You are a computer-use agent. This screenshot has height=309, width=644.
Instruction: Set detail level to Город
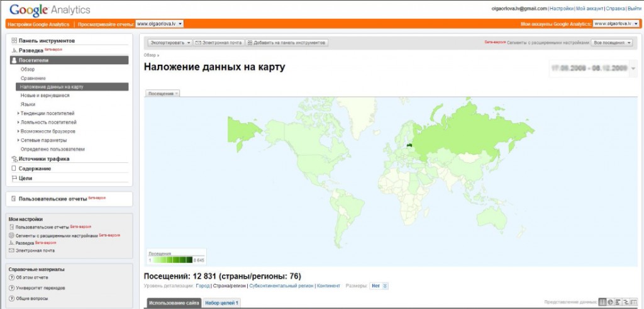pyautogui.click(x=203, y=286)
